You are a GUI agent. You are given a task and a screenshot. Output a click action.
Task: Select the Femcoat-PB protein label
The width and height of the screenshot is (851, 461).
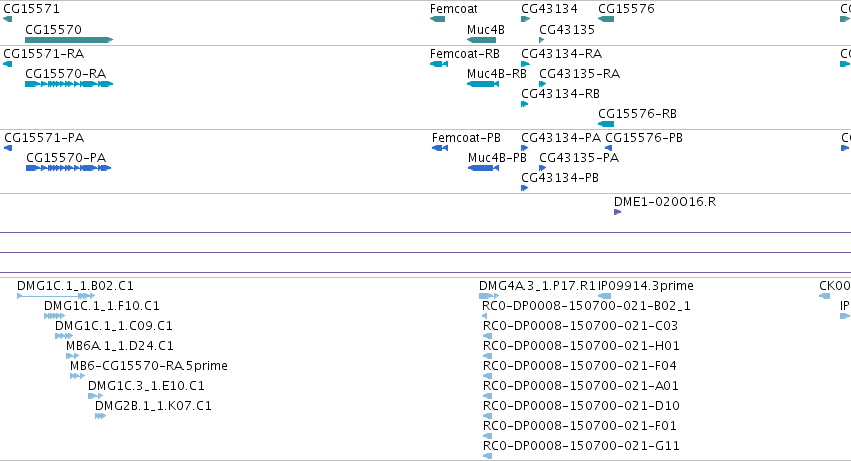pos(466,138)
